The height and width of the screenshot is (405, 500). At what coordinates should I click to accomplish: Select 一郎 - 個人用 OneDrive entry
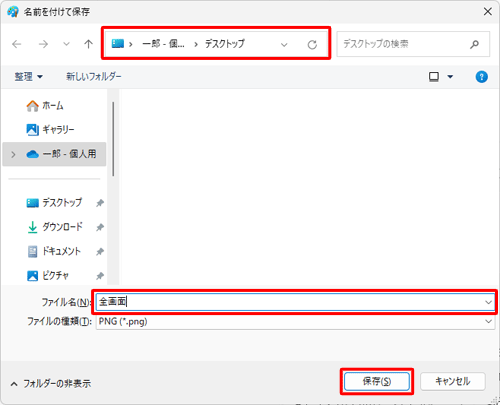click(x=54, y=154)
